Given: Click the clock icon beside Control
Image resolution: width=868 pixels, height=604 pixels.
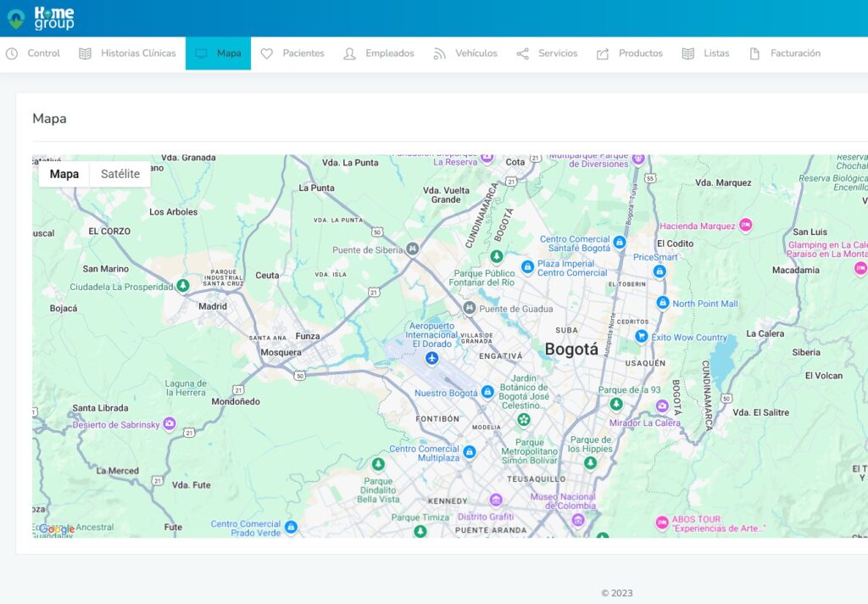Looking at the screenshot, I should [12, 53].
